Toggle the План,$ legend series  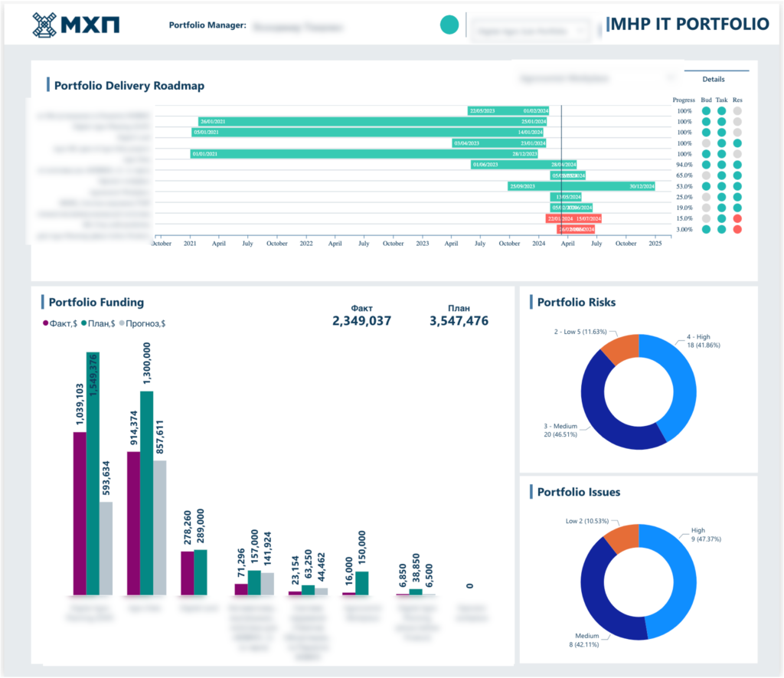click(x=98, y=324)
